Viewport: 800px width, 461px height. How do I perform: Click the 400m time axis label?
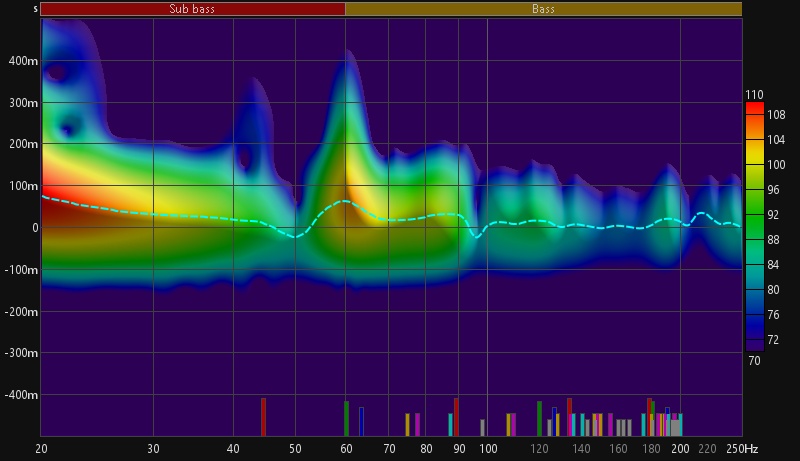[19, 60]
